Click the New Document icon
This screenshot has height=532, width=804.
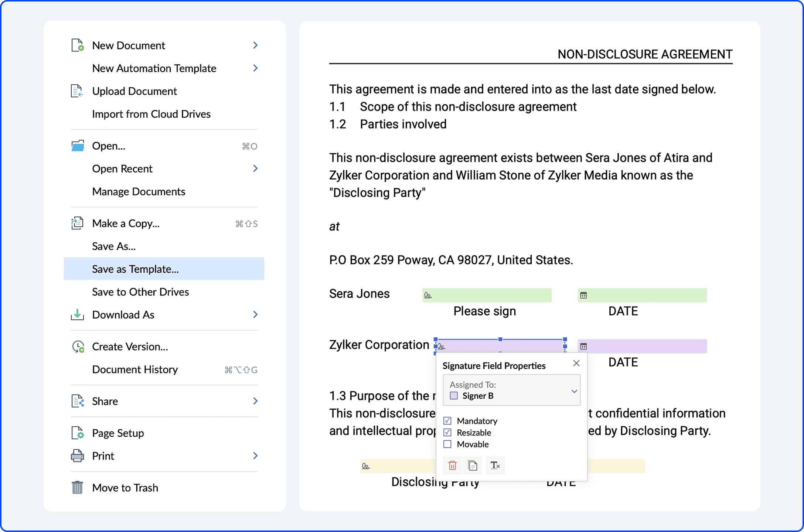[77, 45]
